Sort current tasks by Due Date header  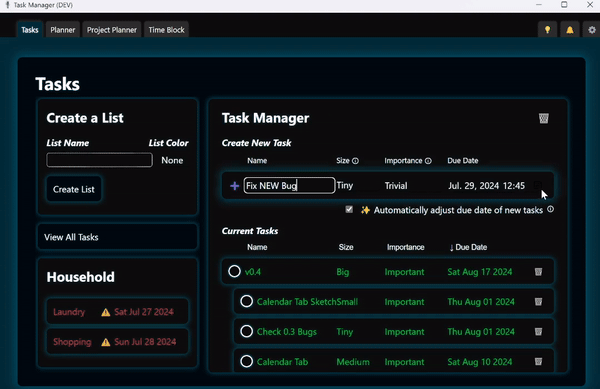468,247
